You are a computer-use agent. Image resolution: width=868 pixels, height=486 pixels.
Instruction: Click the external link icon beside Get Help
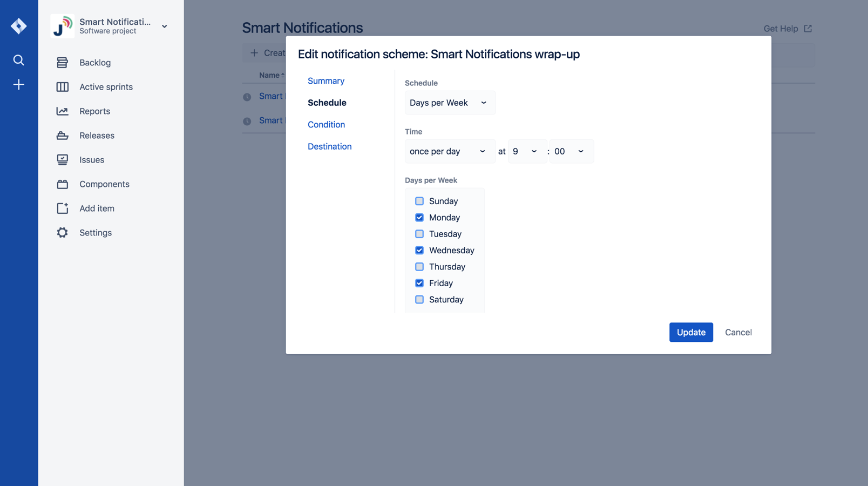pos(808,29)
